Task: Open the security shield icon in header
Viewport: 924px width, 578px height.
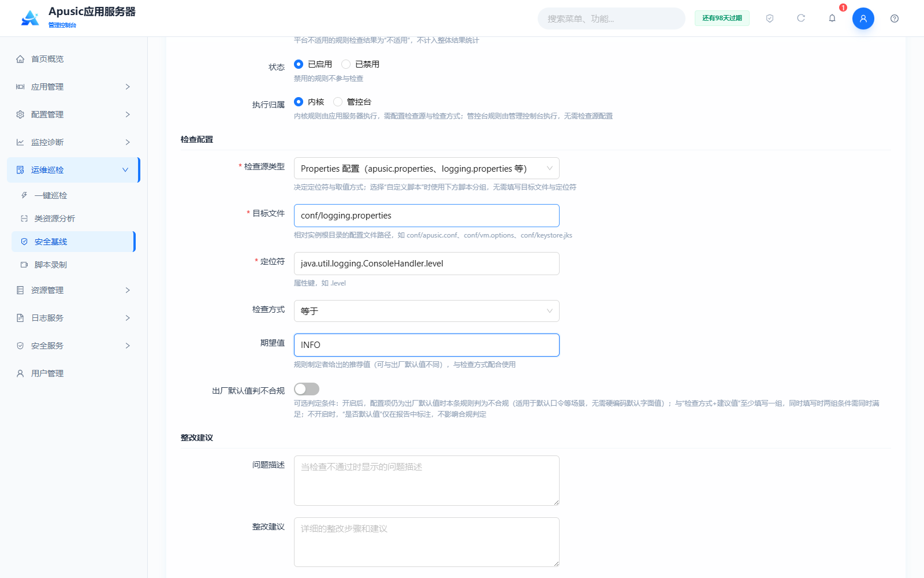Action: pyautogui.click(x=770, y=18)
